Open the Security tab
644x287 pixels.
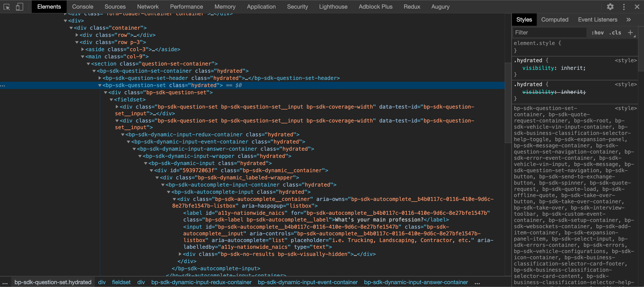[x=297, y=7]
